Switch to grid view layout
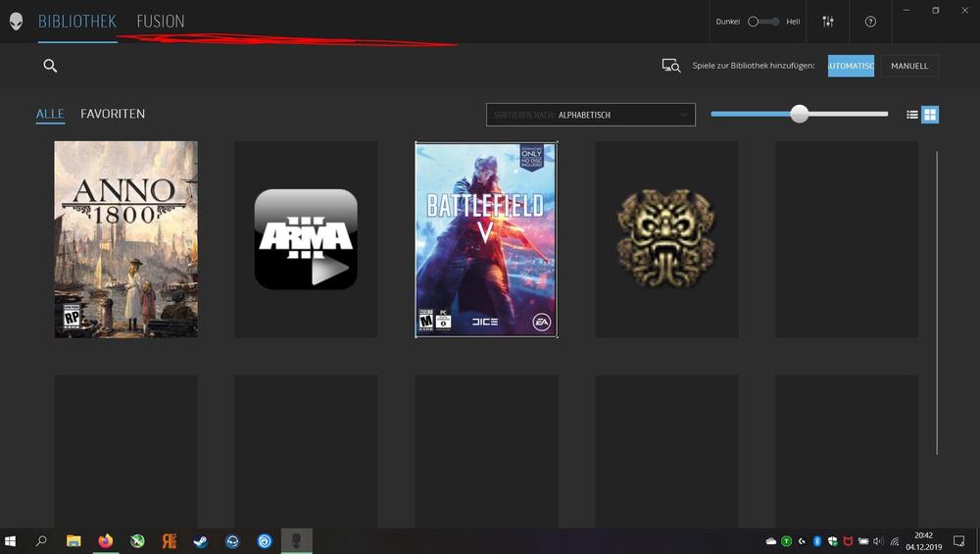980x554 pixels. (930, 115)
